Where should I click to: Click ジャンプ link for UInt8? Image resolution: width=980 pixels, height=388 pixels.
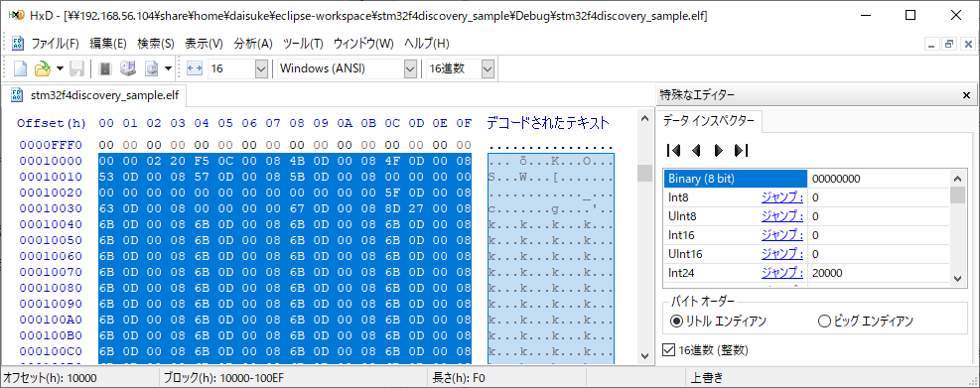[x=781, y=216]
